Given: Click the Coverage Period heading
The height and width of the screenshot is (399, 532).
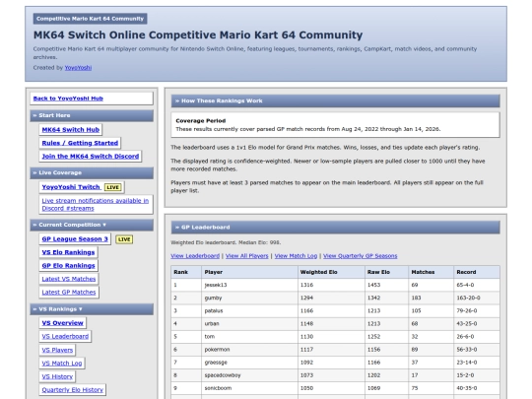Looking at the screenshot, I should 201,121.
